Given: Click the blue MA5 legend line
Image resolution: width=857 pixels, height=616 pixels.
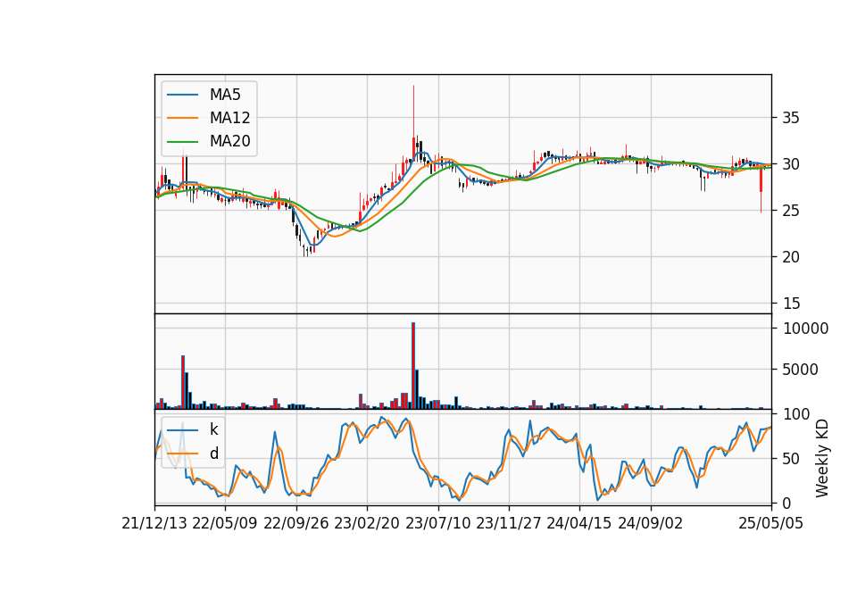Looking at the screenshot, I should (x=182, y=95).
